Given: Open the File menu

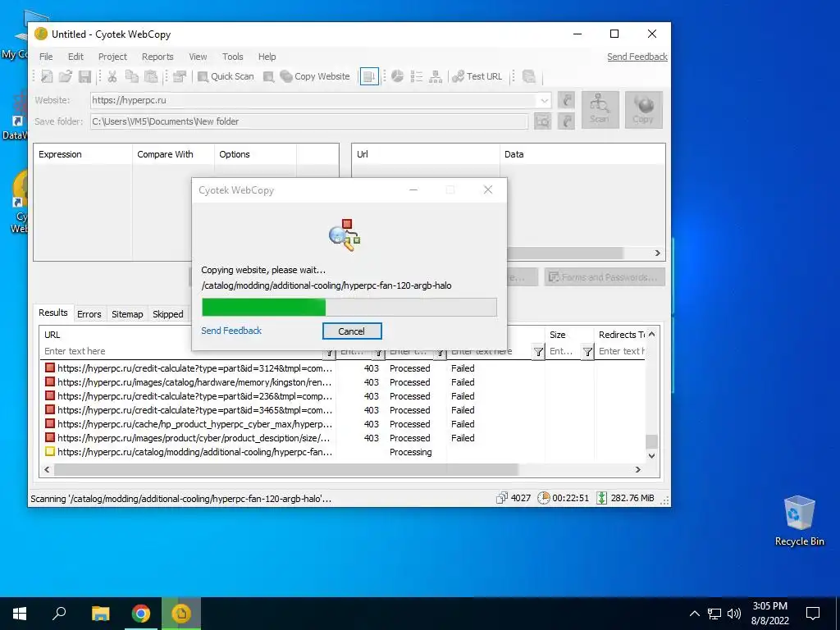Looking at the screenshot, I should (46, 57).
